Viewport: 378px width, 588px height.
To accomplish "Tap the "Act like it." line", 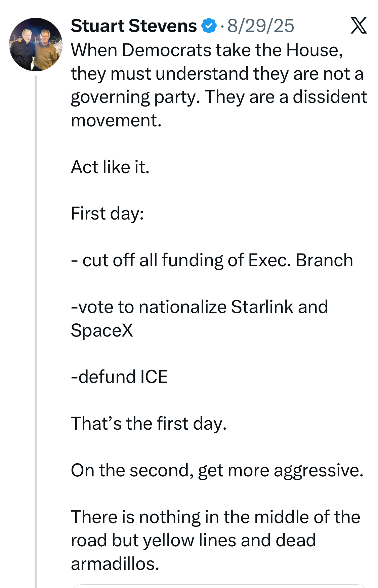I will pyautogui.click(x=110, y=167).
